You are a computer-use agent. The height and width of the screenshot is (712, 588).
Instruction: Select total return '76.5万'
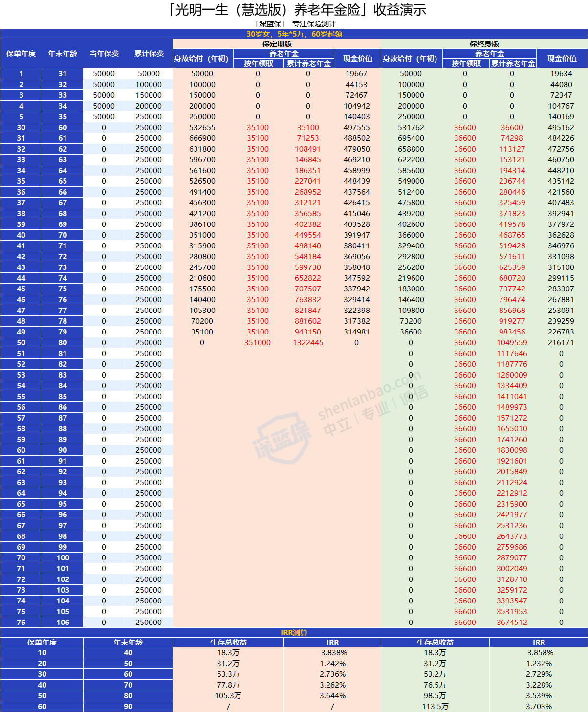tap(435, 685)
